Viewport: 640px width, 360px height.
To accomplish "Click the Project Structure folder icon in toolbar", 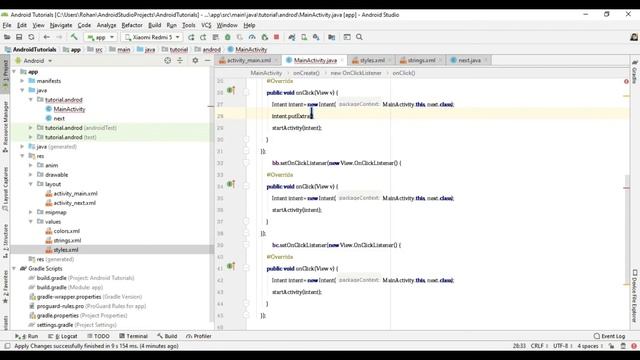I will click(331, 37).
